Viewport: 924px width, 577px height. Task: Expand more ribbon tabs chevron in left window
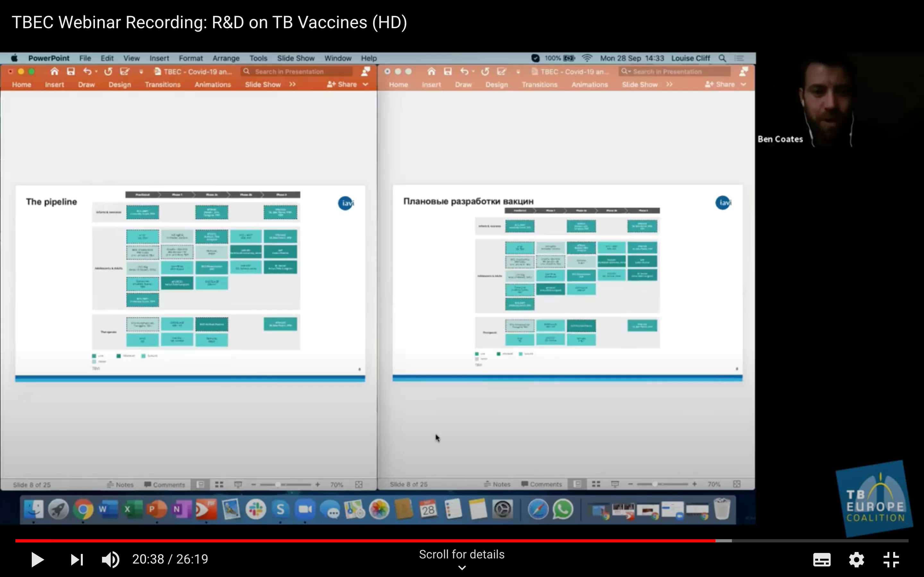[293, 84]
